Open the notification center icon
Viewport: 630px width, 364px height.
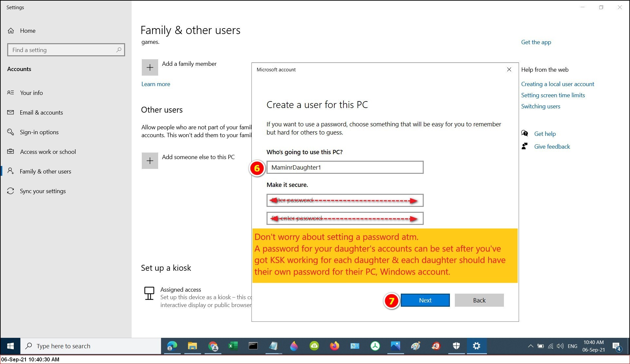[616, 346]
